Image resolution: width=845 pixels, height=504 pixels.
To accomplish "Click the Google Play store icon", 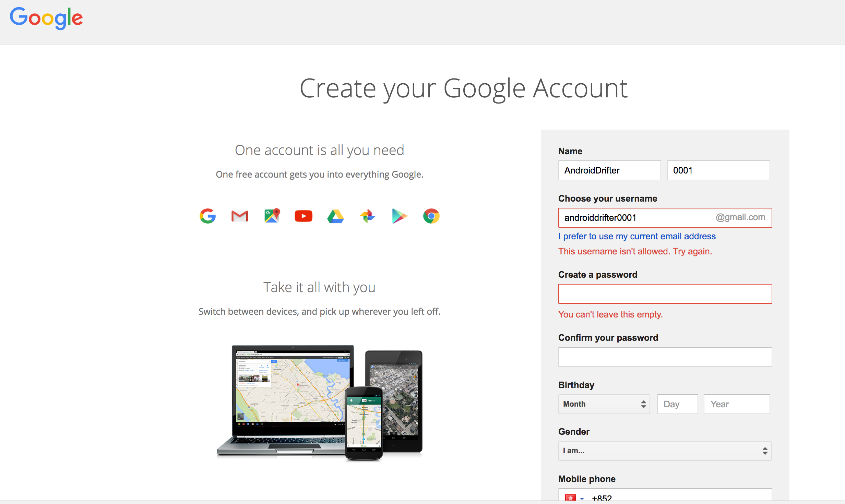I will (x=399, y=216).
